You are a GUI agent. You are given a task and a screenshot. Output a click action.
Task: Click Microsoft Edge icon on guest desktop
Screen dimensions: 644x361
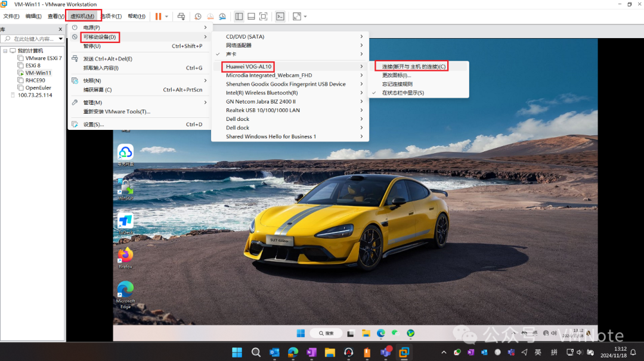point(125,294)
